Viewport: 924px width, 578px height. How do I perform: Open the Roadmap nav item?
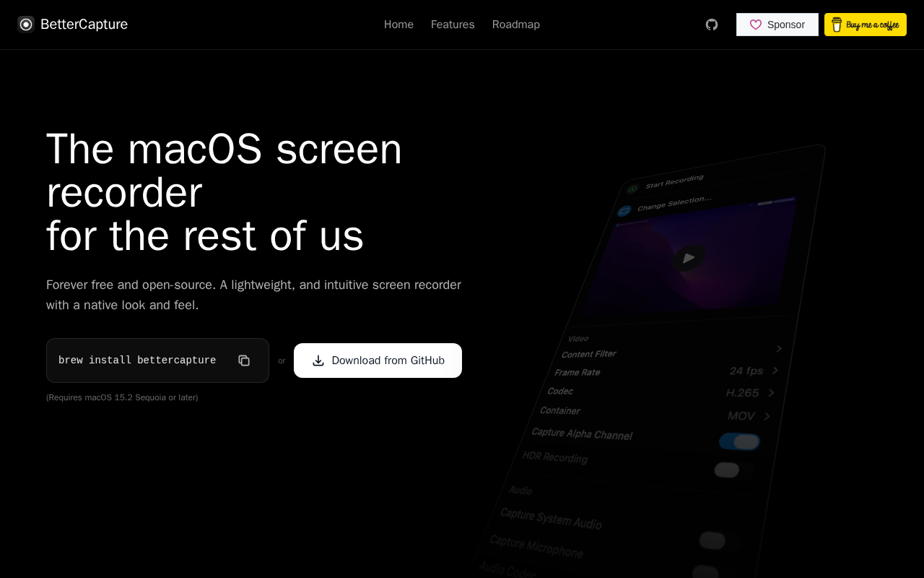pos(516,25)
